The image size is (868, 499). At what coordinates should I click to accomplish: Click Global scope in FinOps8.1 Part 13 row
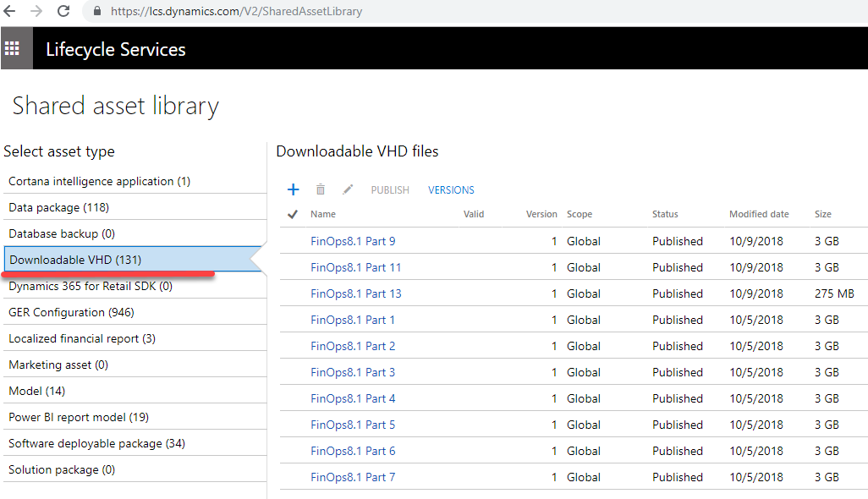(584, 293)
